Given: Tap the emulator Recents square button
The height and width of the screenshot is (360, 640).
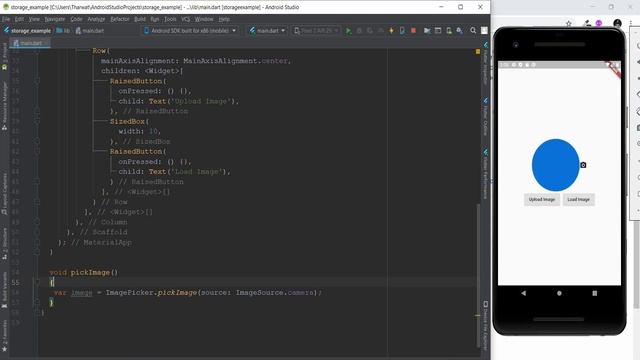Looking at the screenshot, I should pos(595,293).
